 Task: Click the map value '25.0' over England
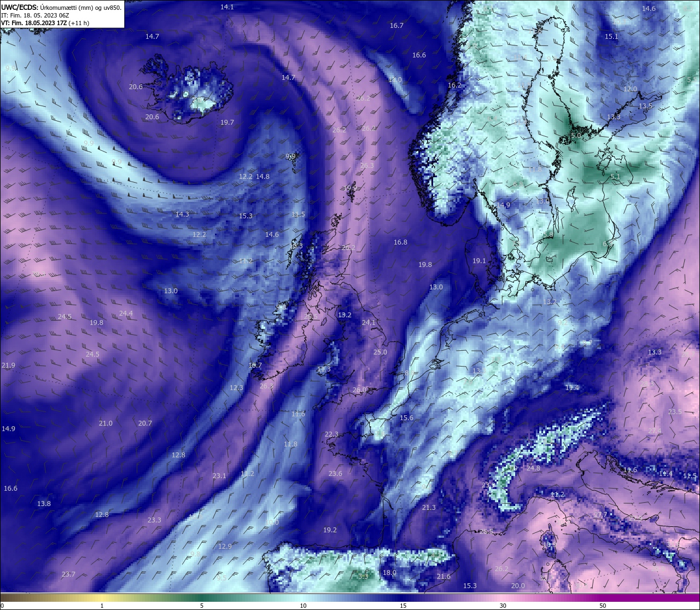(380, 352)
